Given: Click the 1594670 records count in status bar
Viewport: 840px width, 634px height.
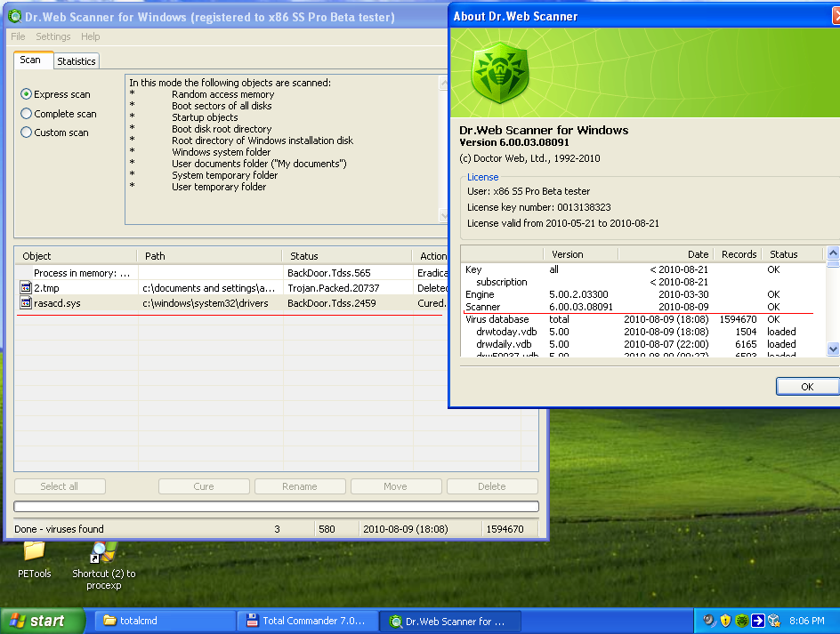Looking at the screenshot, I should (x=505, y=529).
